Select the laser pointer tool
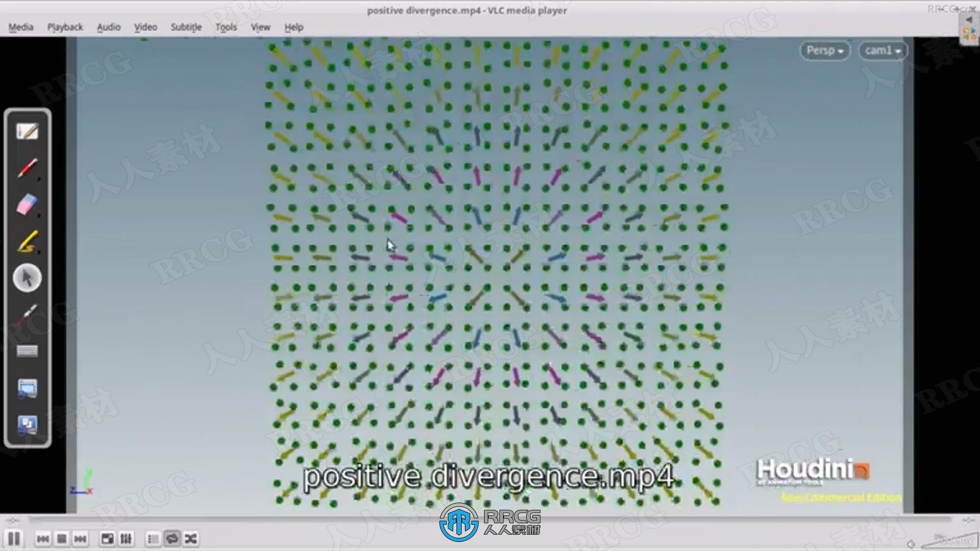This screenshot has height=551, width=980. pyautogui.click(x=27, y=315)
